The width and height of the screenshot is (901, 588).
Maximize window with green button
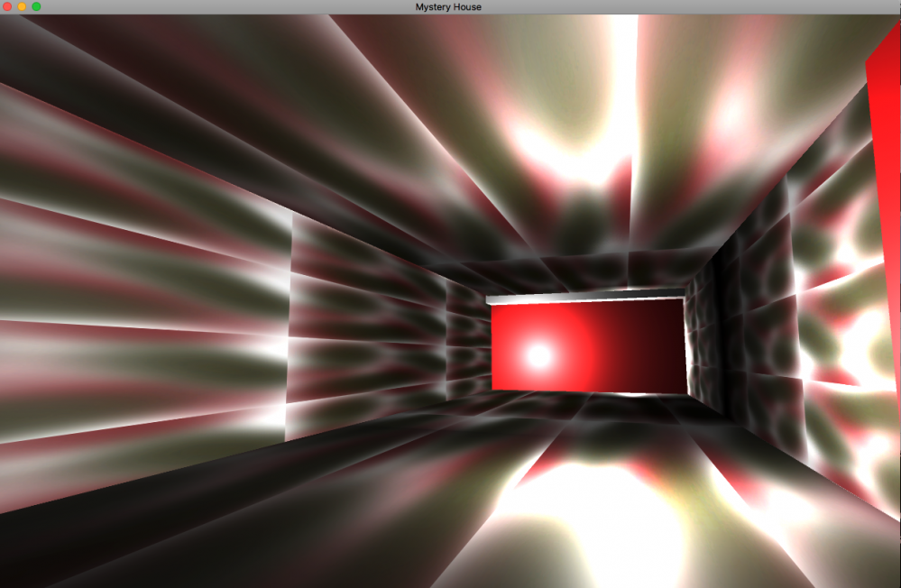36,6
